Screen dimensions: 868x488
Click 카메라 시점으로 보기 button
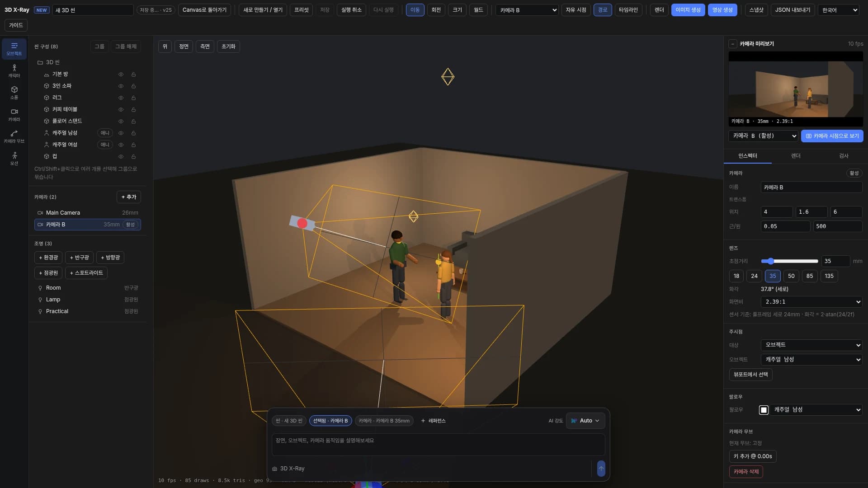832,136
